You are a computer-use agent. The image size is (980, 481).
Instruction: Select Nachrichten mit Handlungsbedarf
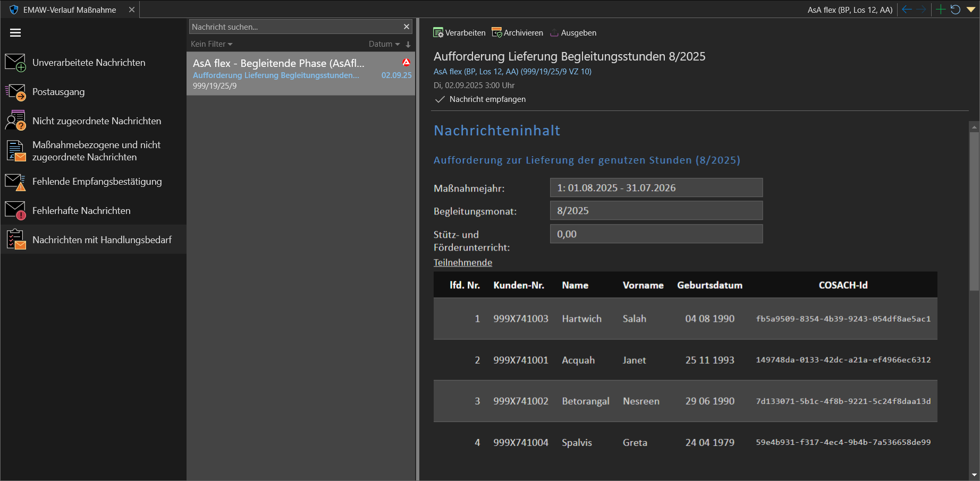coord(94,239)
